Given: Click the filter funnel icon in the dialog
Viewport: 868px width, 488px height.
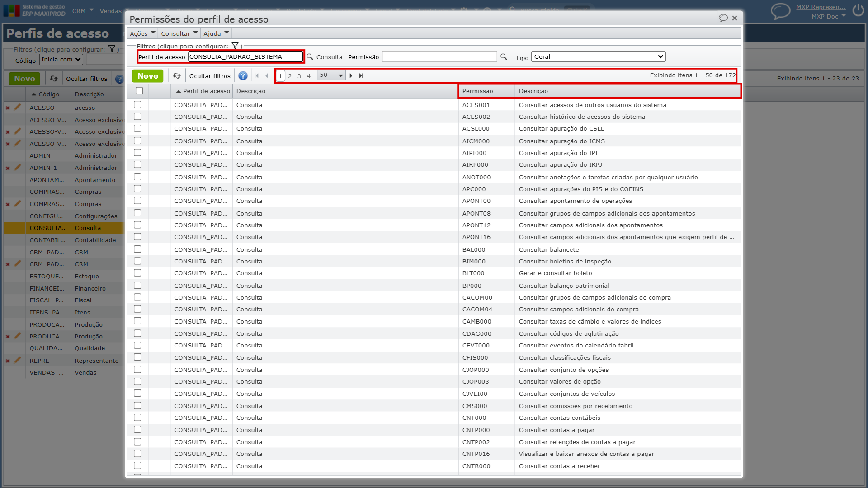Looking at the screenshot, I should pyautogui.click(x=235, y=46).
